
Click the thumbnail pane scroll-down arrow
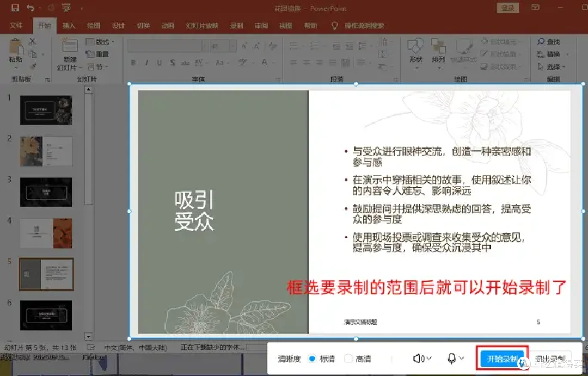(x=88, y=336)
